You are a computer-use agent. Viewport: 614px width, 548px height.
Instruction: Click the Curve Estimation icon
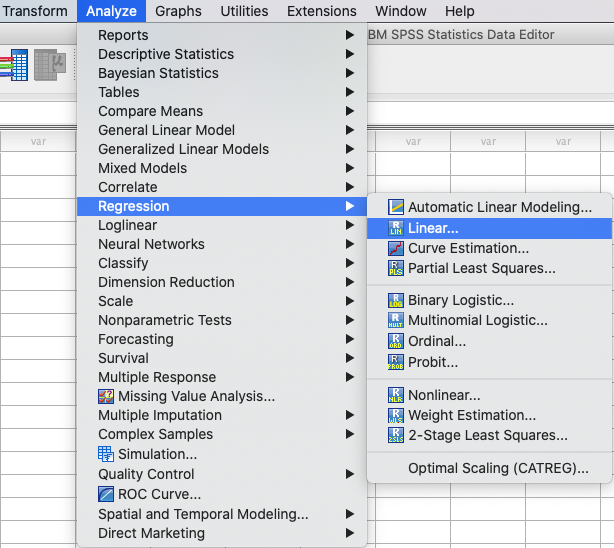[x=395, y=248]
